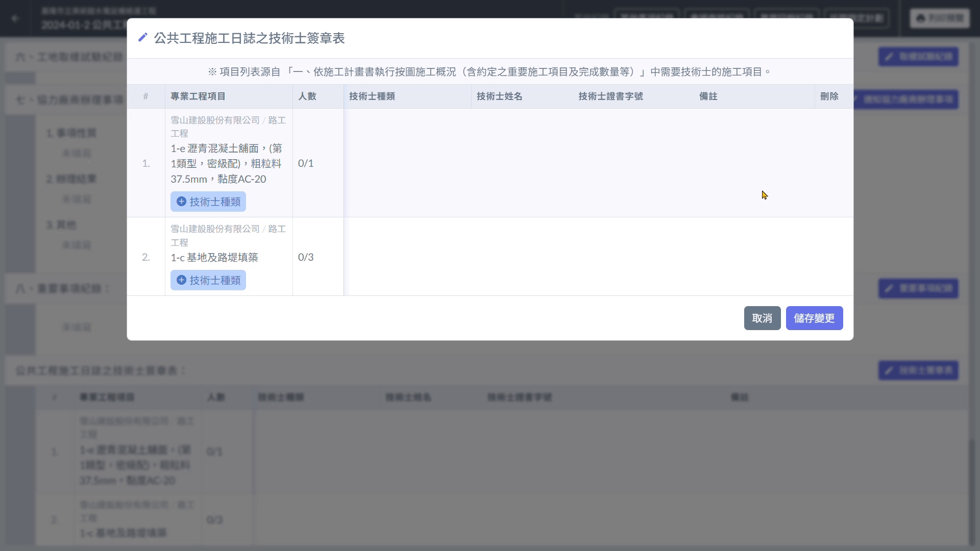Click the back arrow in top-left header
This screenshot has height=551, width=980.
[15, 18]
